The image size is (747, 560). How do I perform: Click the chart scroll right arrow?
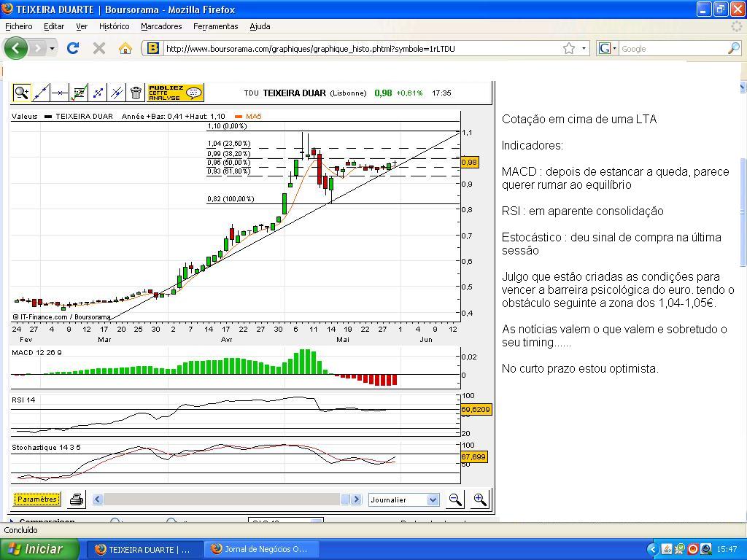point(356,499)
